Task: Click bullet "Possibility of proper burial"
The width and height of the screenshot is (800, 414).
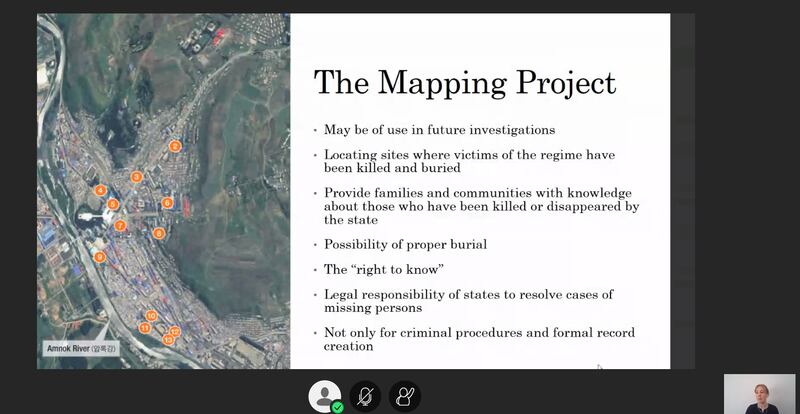Action: pyautogui.click(x=405, y=245)
